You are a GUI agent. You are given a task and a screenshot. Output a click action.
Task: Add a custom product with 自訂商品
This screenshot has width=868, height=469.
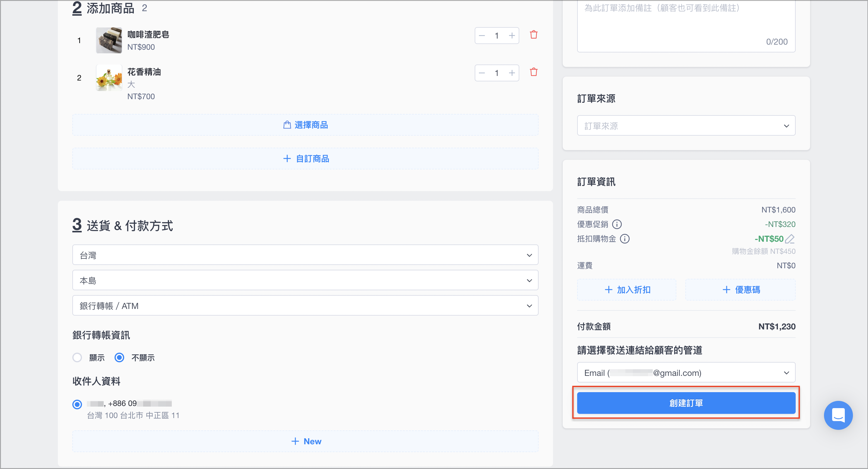pos(305,159)
